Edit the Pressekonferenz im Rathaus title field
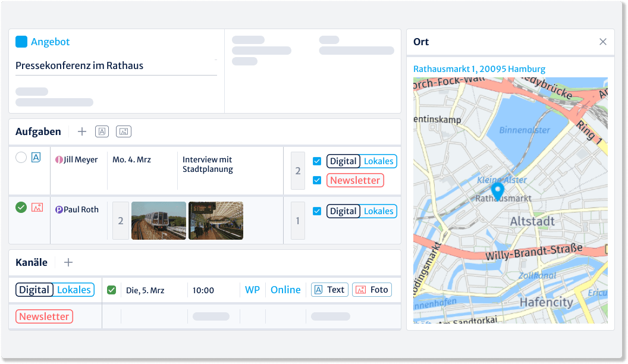The height and width of the screenshot is (364, 628). tap(116, 65)
